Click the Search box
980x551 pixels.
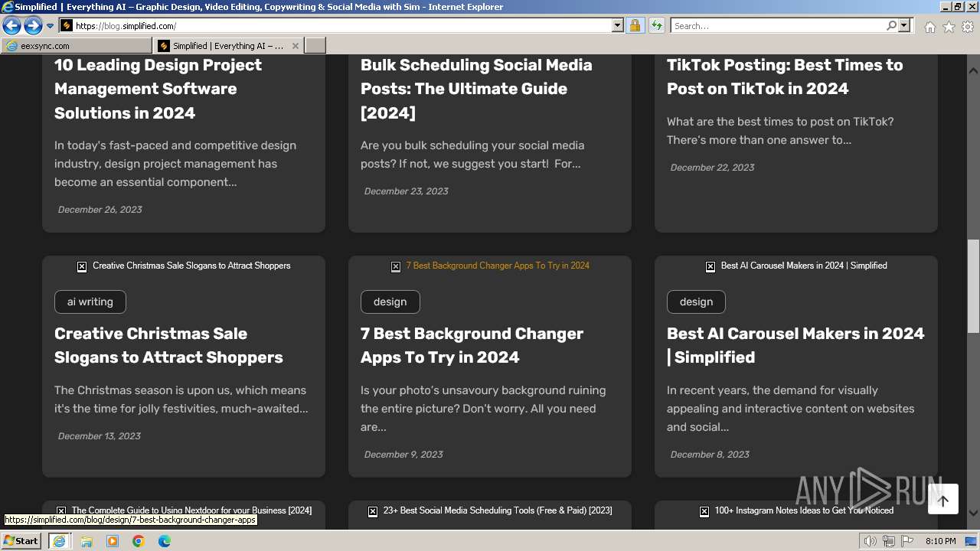[x=778, y=26]
